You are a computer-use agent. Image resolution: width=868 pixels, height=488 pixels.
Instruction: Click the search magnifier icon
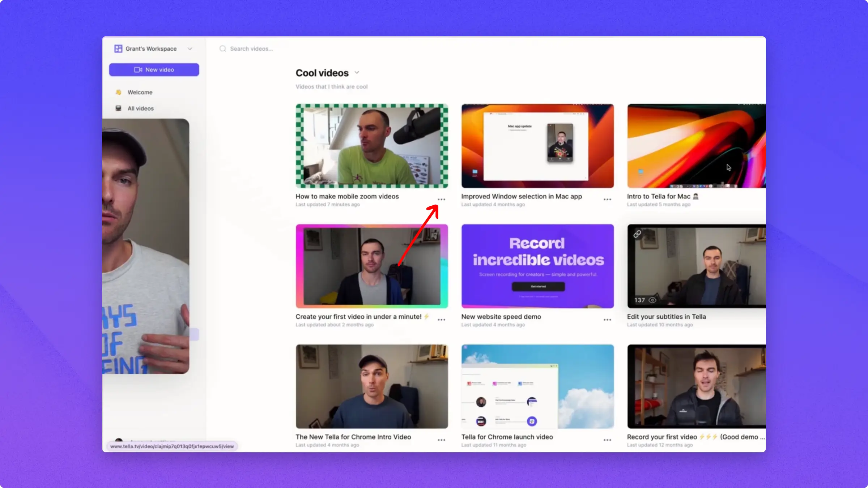223,49
